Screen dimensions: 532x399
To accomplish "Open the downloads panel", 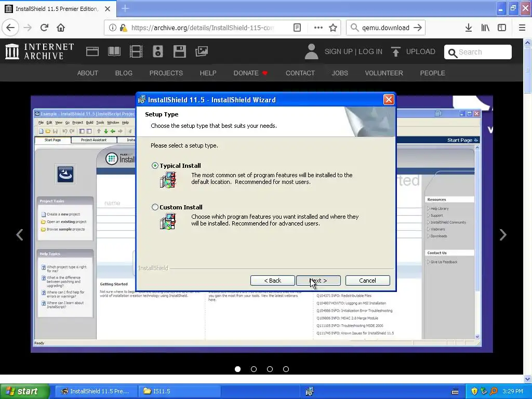I will point(469,28).
